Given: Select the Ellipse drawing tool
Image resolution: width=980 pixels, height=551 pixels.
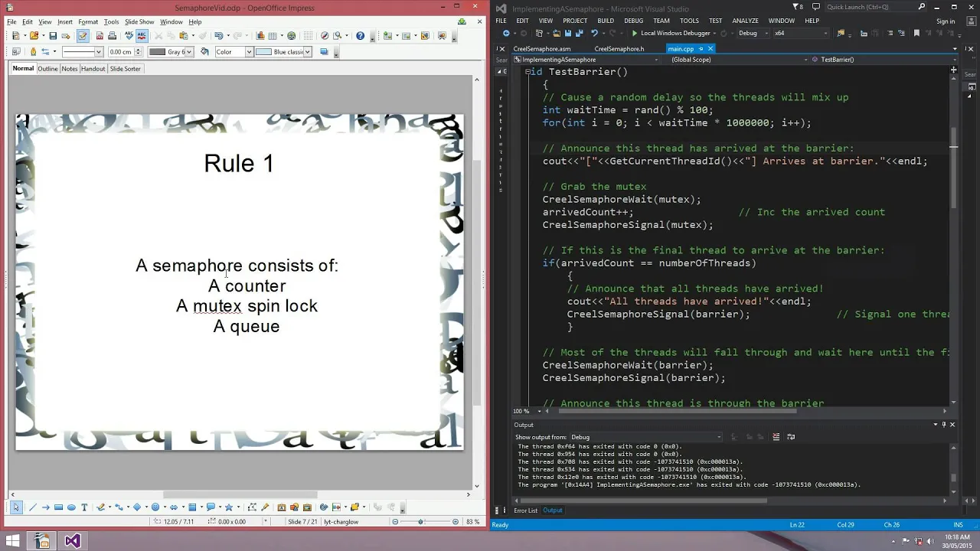Looking at the screenshot, I should 71,507.
